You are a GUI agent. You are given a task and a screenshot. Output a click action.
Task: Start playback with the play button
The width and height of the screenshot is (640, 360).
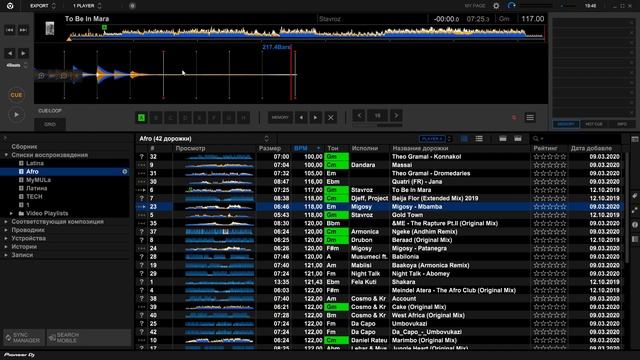pos(16,115)
